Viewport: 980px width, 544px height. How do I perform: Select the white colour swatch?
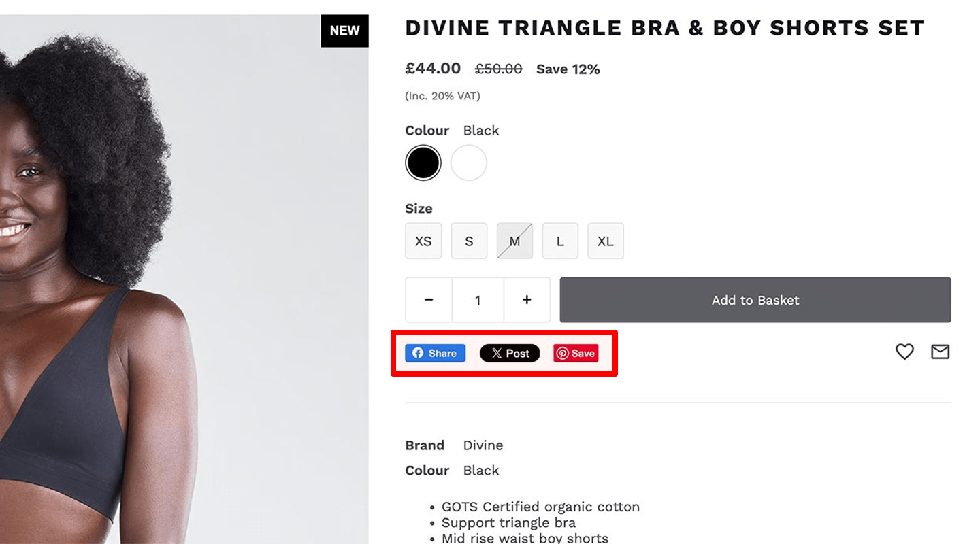click(x=469, y=163)
